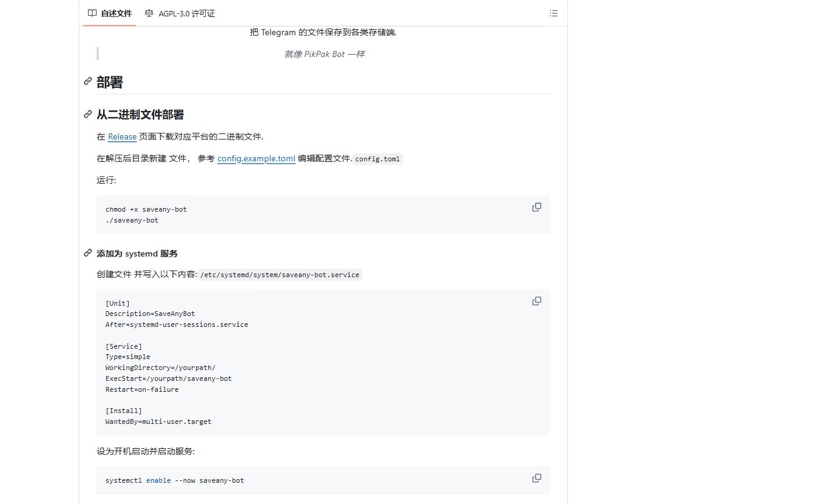The image size is (821, 504).
Task: Copy the systemd unit file contents
Action: [536, 301]
